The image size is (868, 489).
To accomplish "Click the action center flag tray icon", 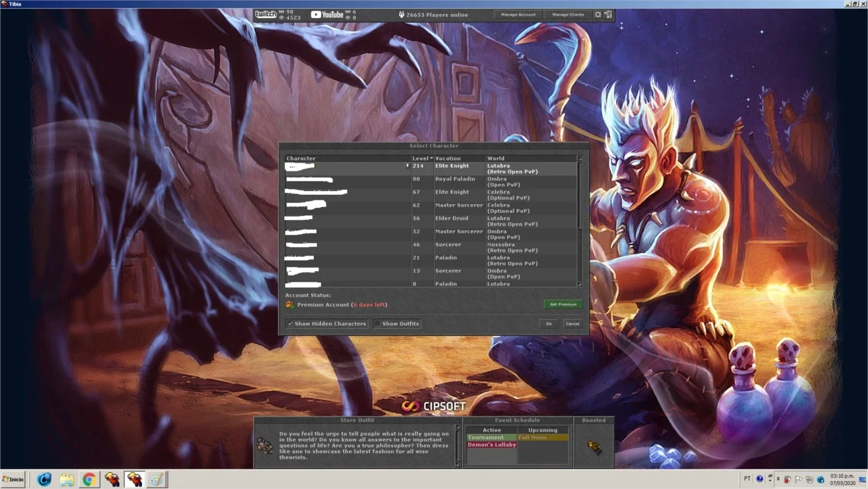I will (799, 479).
